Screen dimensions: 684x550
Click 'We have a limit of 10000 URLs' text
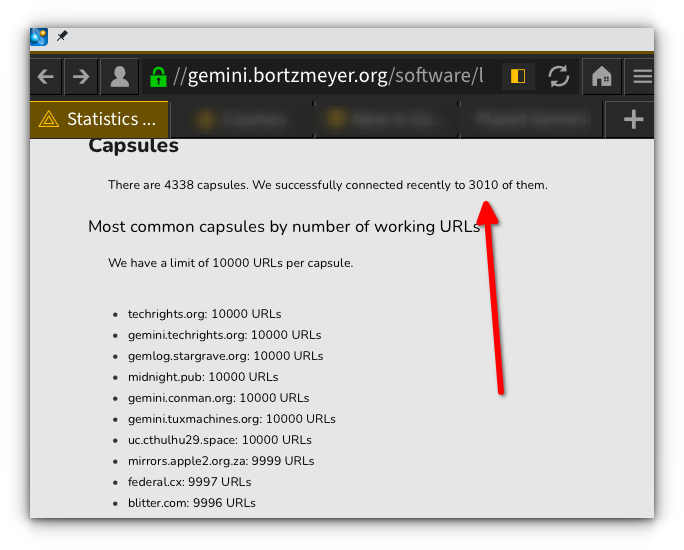[231, 263]
